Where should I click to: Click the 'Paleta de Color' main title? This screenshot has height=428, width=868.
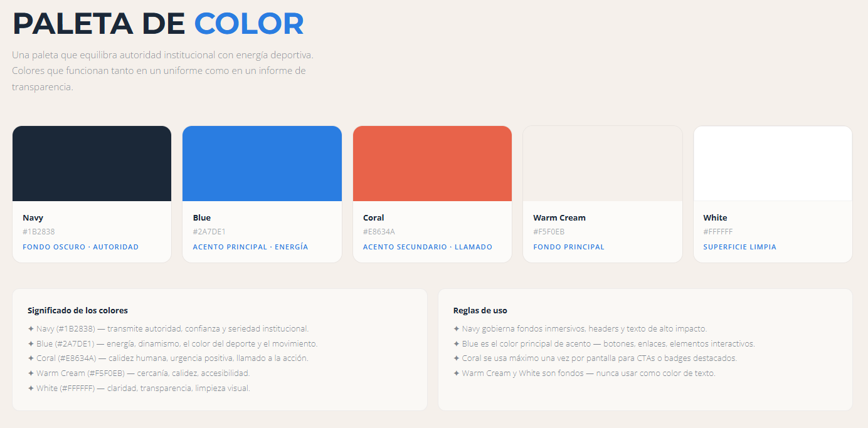click(158, 23)
